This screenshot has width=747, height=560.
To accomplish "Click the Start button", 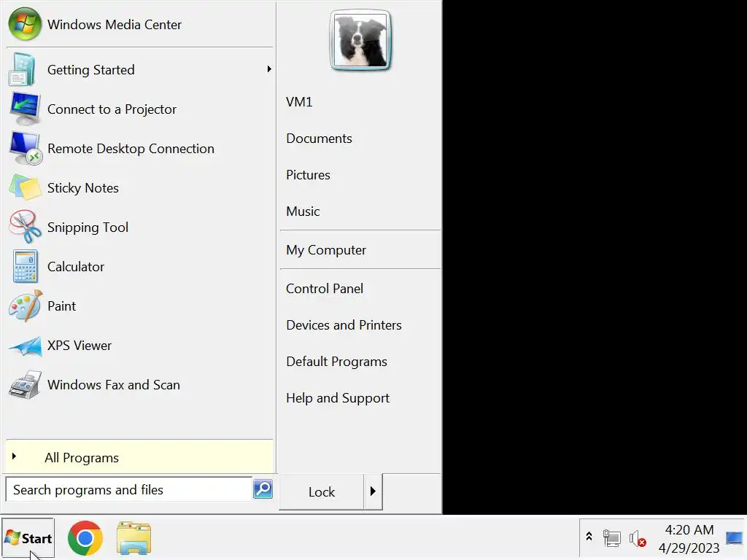I will coord(28,539).
